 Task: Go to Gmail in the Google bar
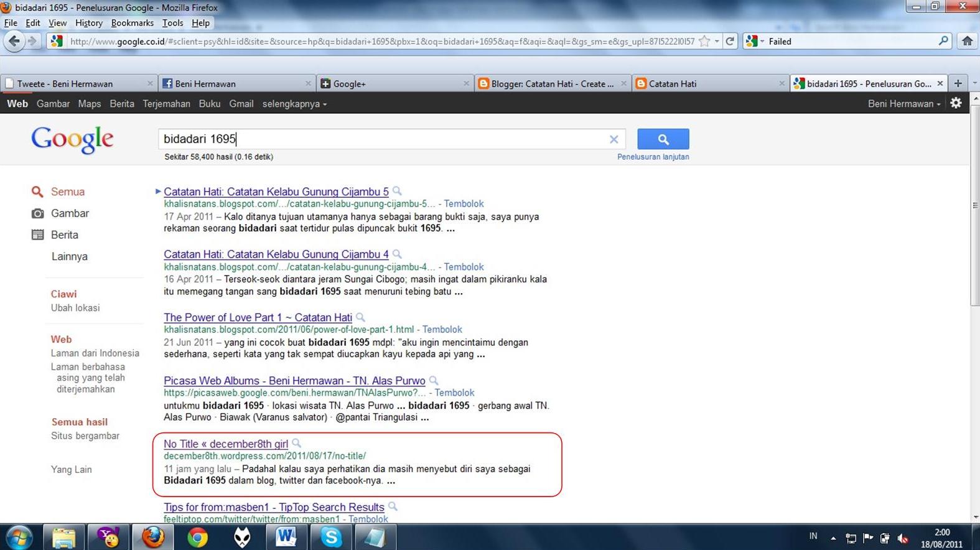[241, 104]
